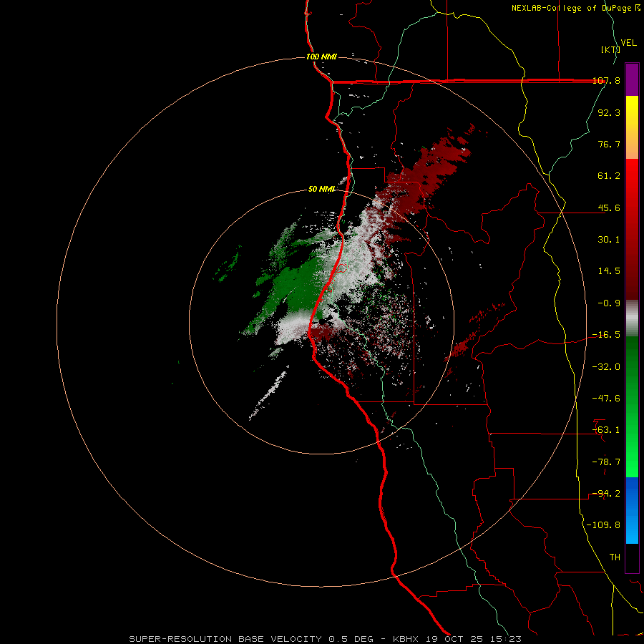Click the -78.7 value on the velocity scale

(x=607, y=462)
